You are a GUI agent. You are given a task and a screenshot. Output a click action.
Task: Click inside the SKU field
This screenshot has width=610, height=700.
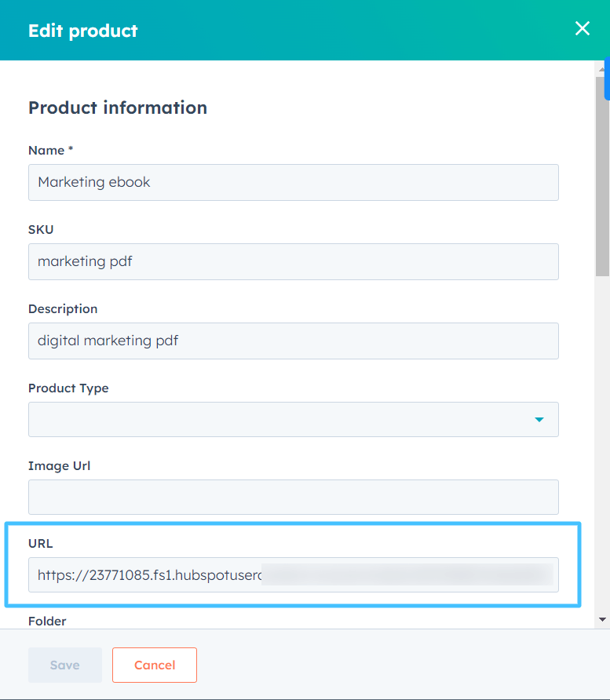click(x=293, y=261)
